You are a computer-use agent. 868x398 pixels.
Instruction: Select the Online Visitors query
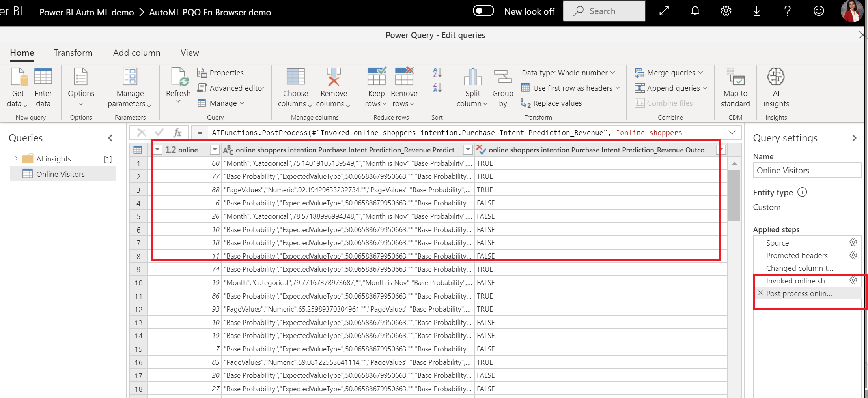(x=63, y=174)
